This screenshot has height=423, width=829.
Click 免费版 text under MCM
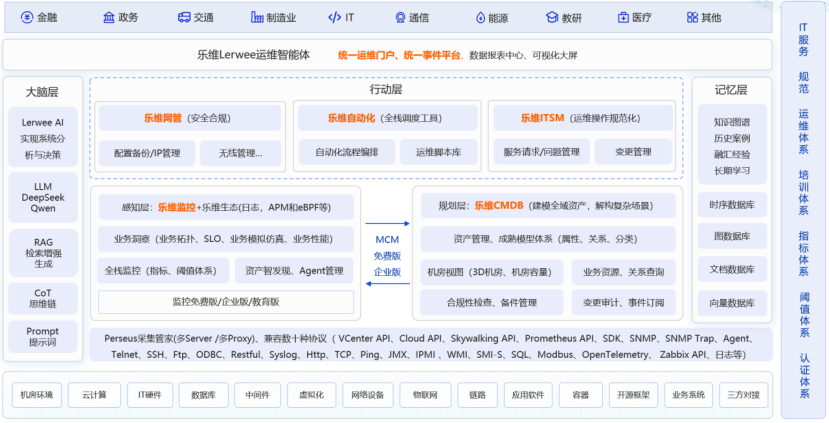387,256
